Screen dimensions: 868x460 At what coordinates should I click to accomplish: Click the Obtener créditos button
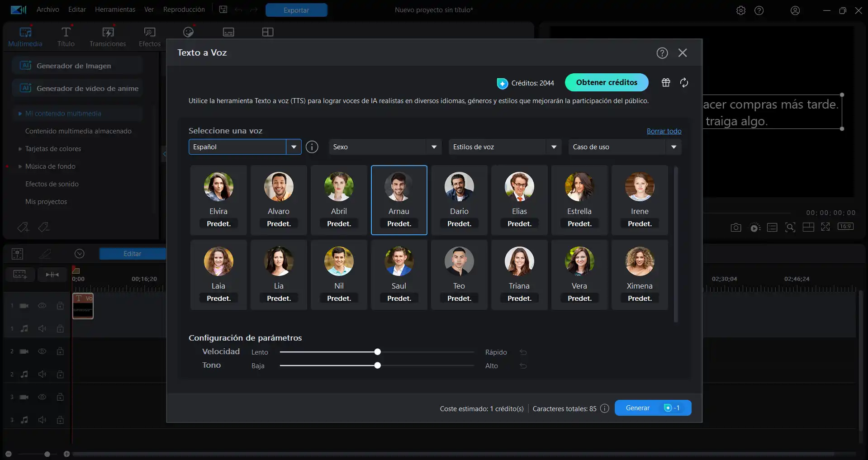(607, 82)
